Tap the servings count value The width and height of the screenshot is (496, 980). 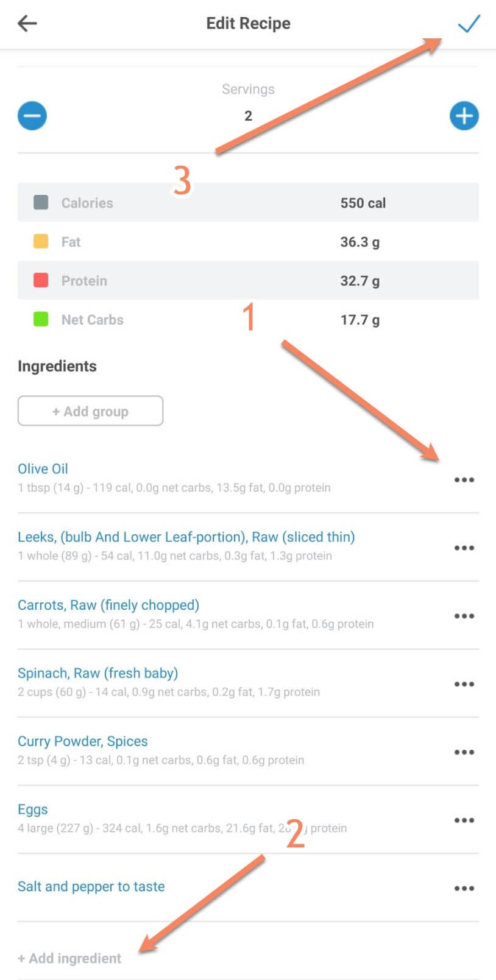tap(248, 116)
